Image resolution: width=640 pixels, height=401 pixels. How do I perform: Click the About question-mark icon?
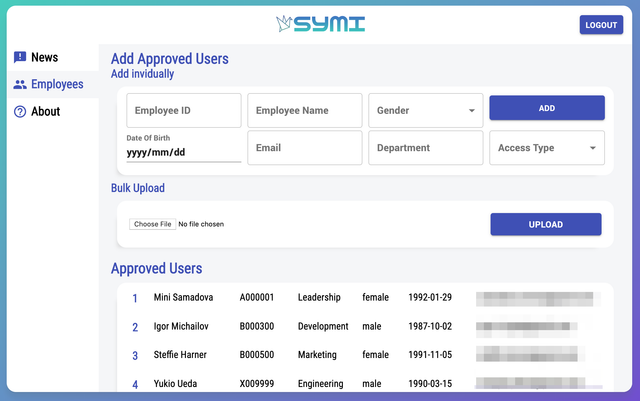tap(20, 111)
